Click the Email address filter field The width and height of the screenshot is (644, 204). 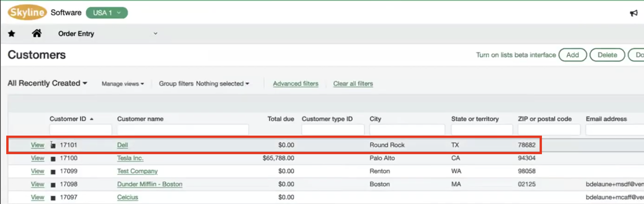pyautogui.click(x=615, y=129)
